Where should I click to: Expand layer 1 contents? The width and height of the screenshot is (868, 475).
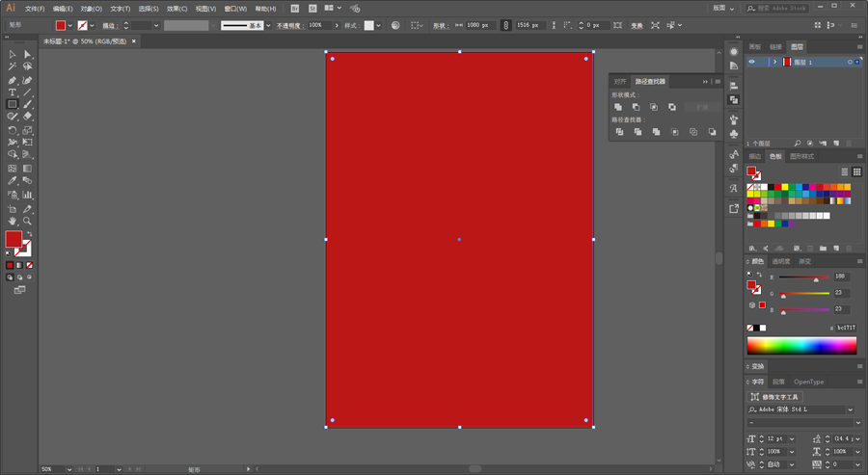tap(775, 62)
